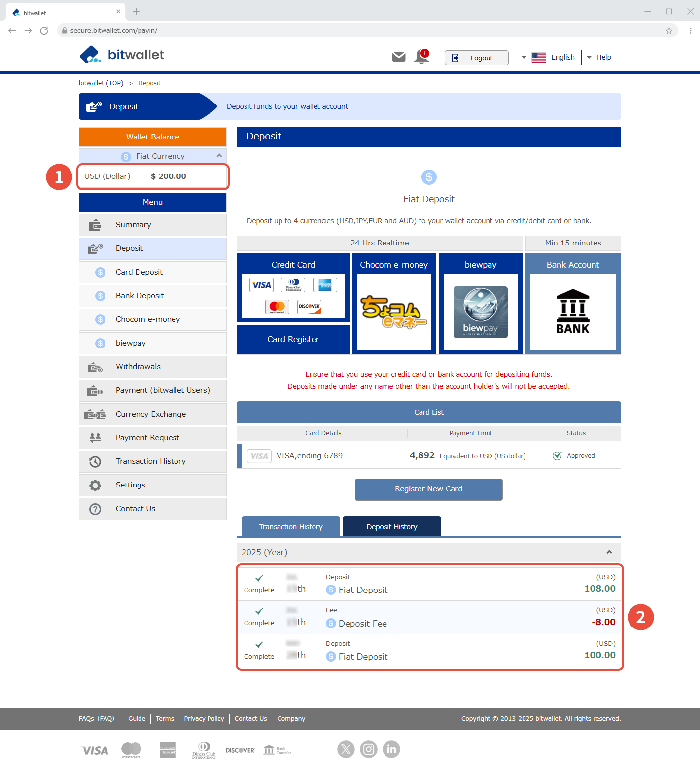Click the Chocom e-money logo tile
Screen dimensions: 700x766
[x=394, y=312]
